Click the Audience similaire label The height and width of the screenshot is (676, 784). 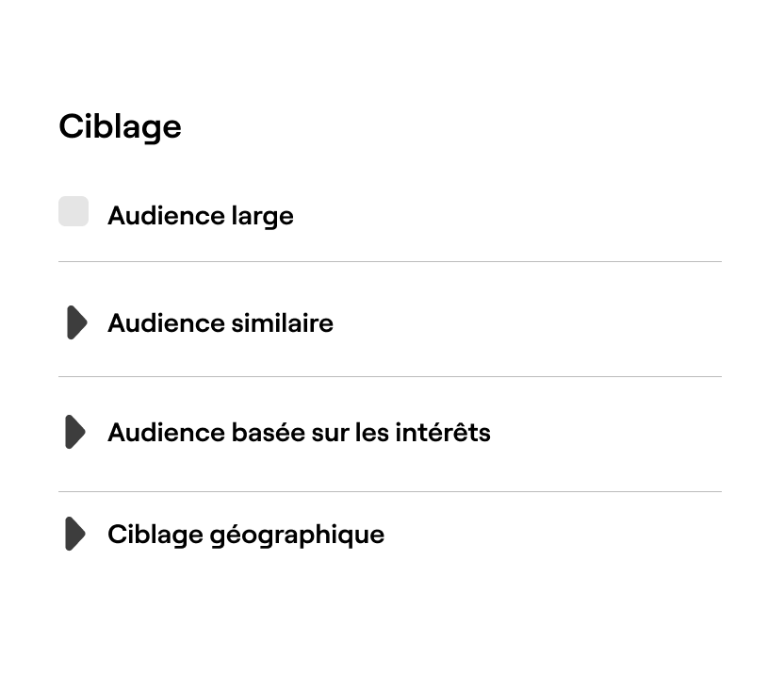pyautogui.click(x=220, y=322)
